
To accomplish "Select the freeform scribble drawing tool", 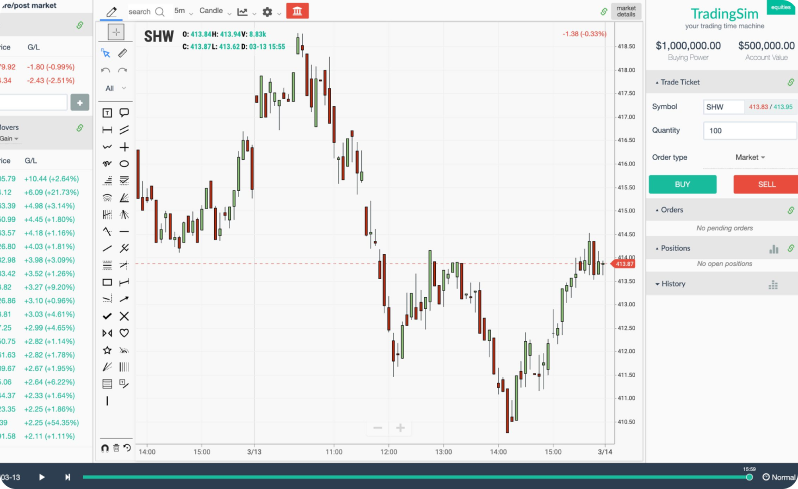I will coord(107,164).
